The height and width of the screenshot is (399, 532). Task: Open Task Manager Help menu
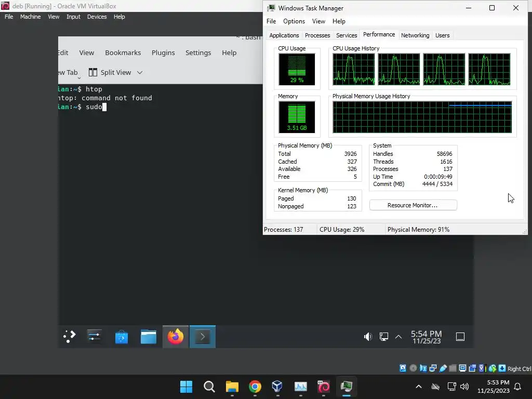(x=339, y=21)
